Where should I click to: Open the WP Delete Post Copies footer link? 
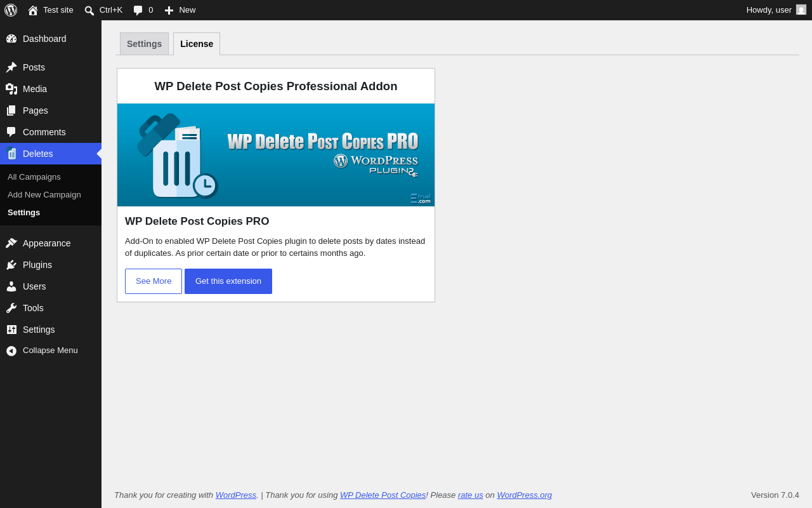point(383,495)
